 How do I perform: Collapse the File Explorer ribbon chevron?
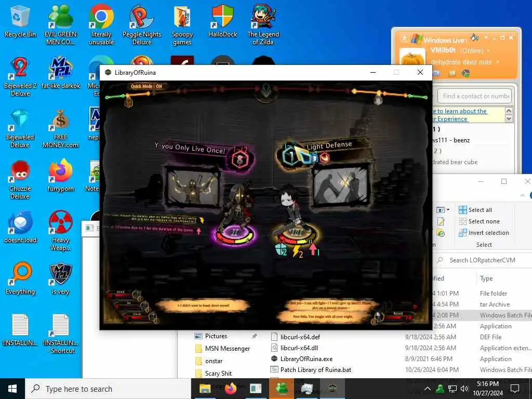[523, 195]
